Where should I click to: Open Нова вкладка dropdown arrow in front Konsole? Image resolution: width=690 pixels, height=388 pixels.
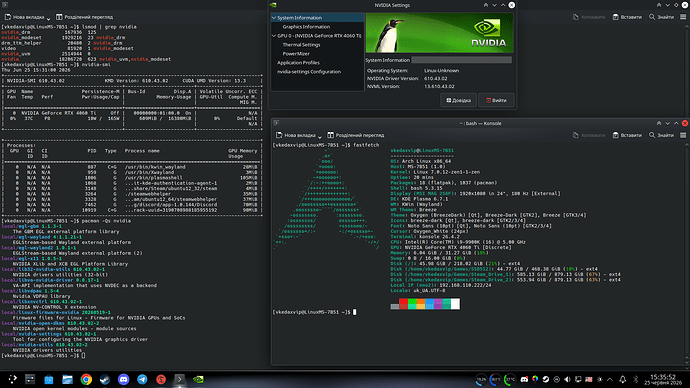point(319,136)
